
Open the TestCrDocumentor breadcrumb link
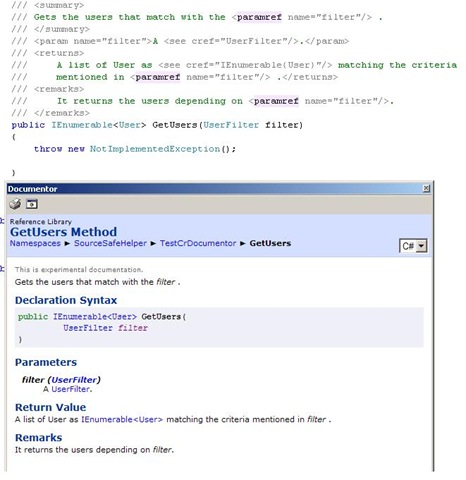point(198,243)
